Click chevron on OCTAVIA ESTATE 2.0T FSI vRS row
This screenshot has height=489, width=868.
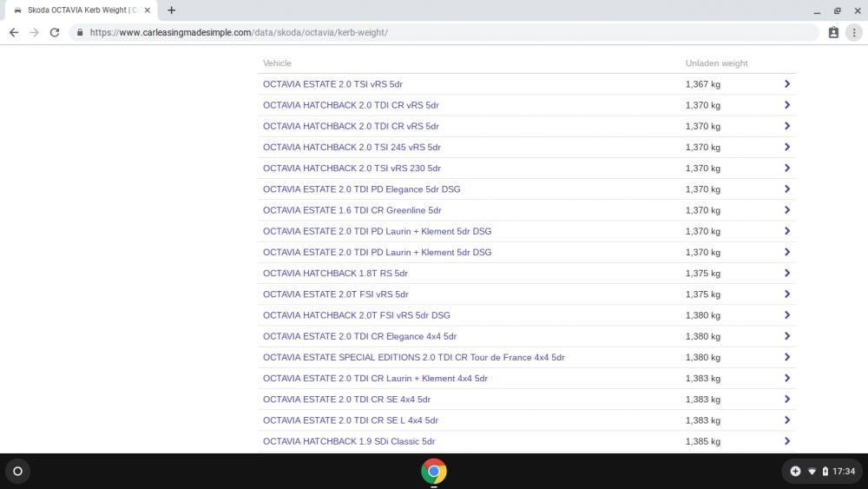[786, 294]
